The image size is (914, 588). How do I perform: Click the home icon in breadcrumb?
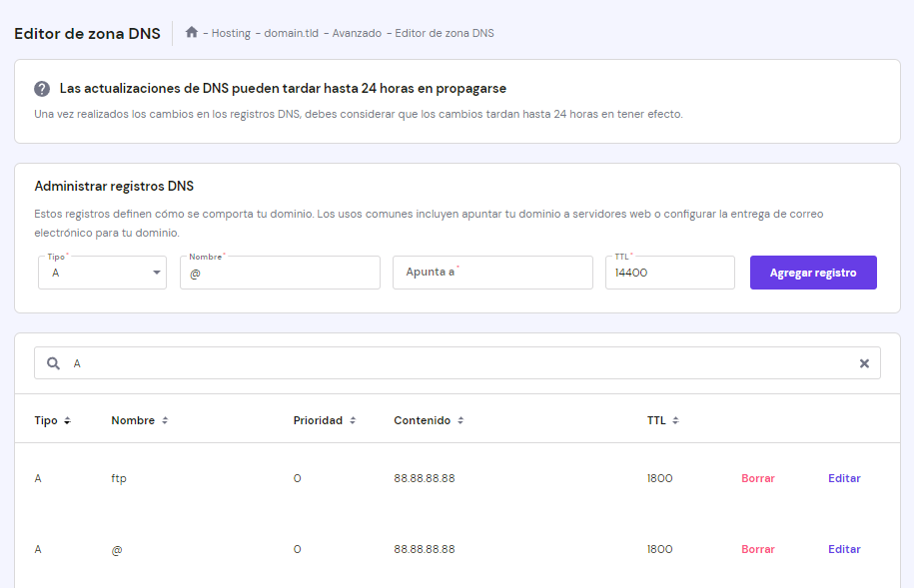[x=192, y=32]
